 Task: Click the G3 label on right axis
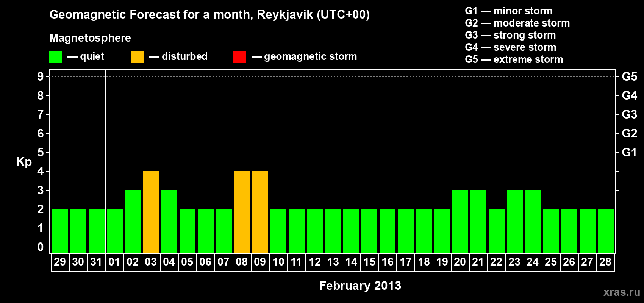coord(630,114)
